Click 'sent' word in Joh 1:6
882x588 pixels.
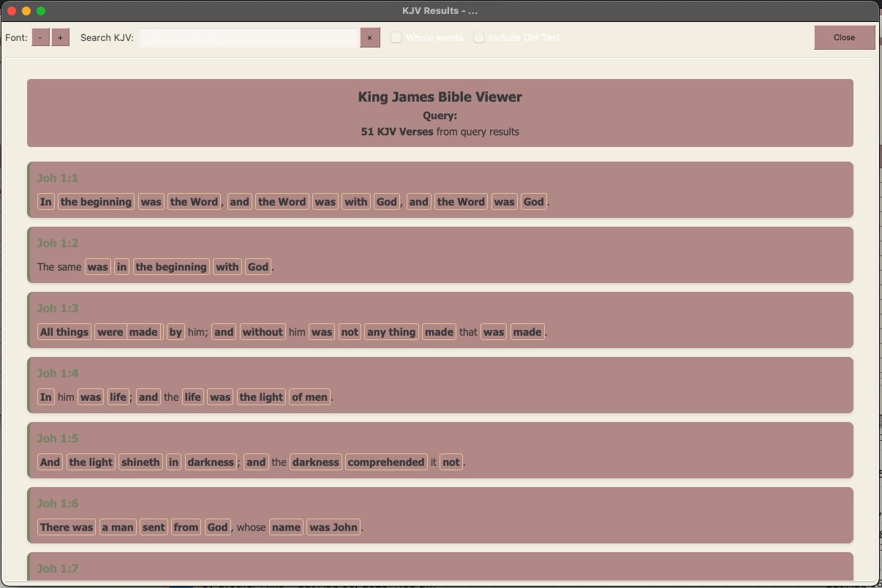pyautogui.click(x=154, y=527)
